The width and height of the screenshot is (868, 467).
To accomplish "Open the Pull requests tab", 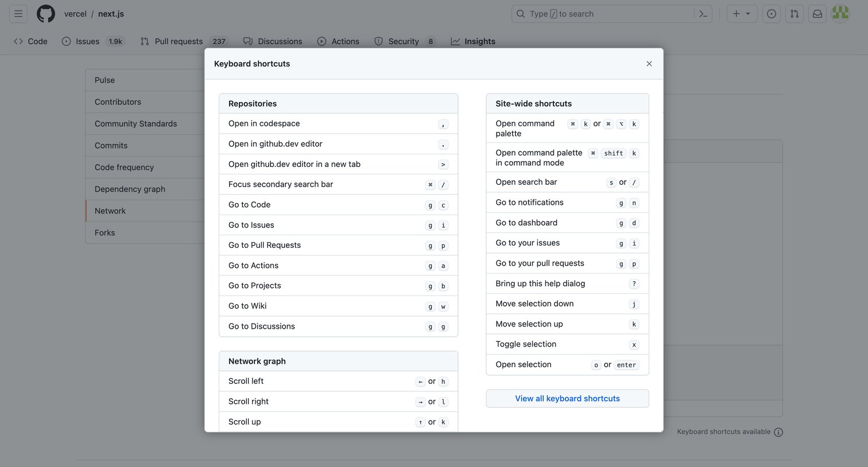I will (x=184, y=41).
